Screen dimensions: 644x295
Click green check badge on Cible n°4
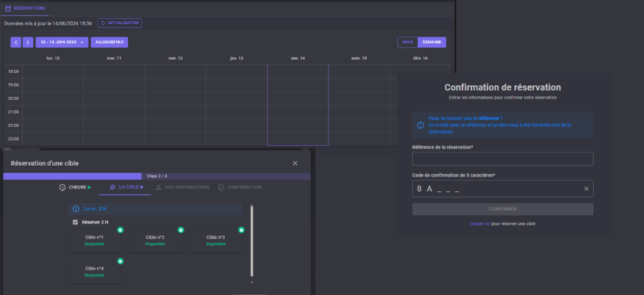tap(120, 261)
